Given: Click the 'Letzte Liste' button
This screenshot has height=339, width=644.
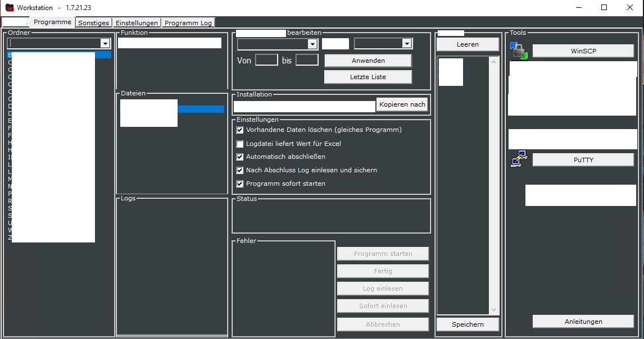Looking at the screenshot, I should (x=368, y=77).
